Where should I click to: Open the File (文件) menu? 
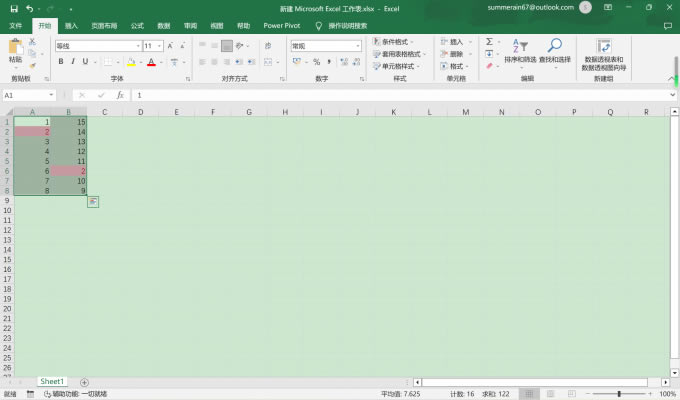(15, 25)
